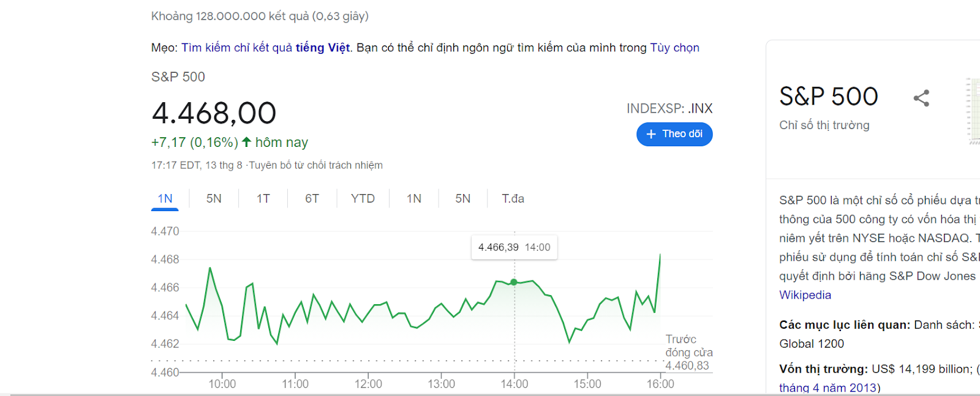Viewport: 980px width, 396px height.
Task: Click the Theo dõi follow button
Action: point(674,134)
